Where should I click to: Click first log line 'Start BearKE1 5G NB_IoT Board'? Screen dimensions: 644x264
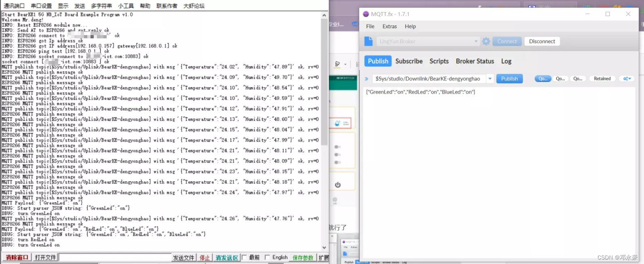[67, 15]
